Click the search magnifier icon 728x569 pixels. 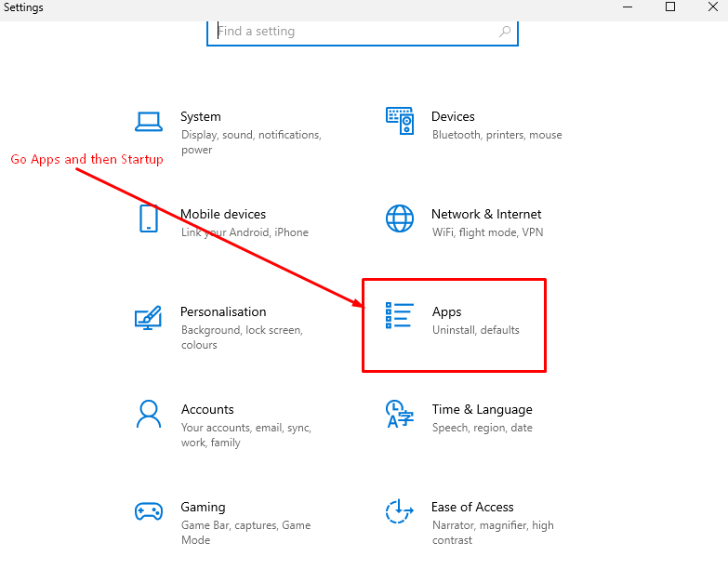(505, 32)
